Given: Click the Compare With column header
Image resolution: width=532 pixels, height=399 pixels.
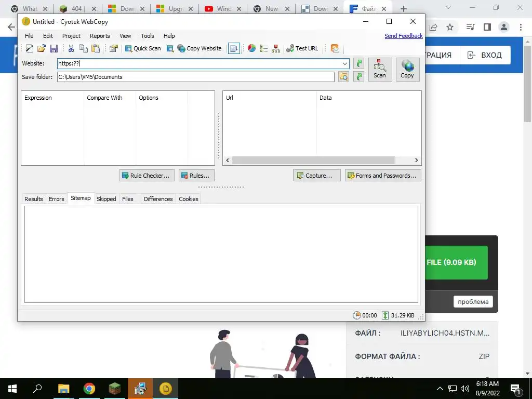Looking at the screenshot, I should pos(110,98).
